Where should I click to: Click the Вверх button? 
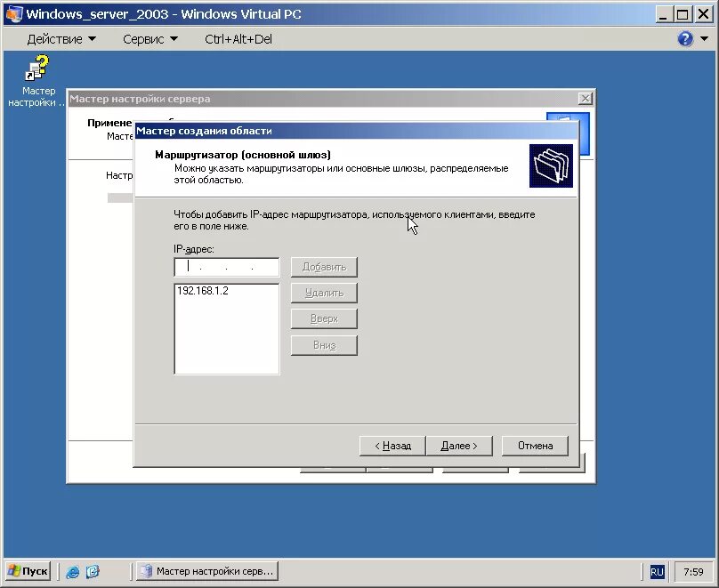click(324, 319)
